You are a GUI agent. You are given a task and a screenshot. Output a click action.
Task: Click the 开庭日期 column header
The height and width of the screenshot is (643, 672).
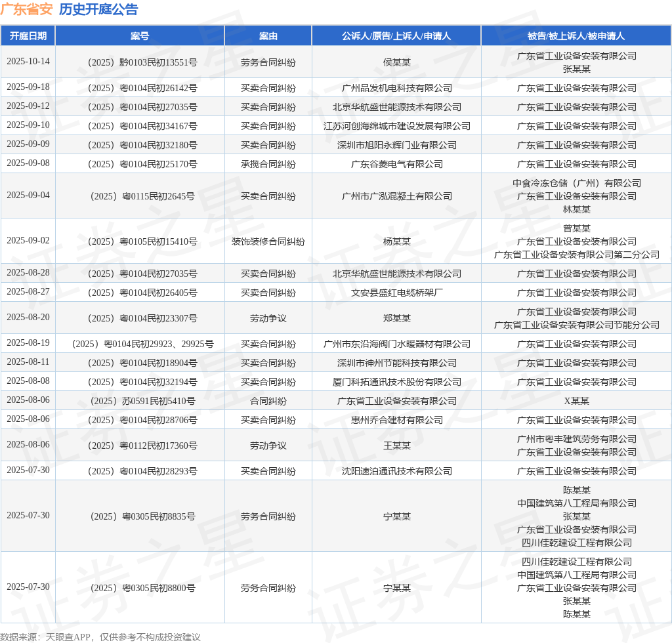coord(28,36)
